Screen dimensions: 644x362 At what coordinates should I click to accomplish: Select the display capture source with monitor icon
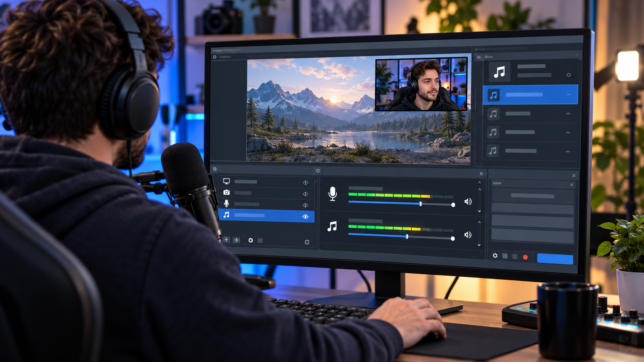(x=266, y=182)
